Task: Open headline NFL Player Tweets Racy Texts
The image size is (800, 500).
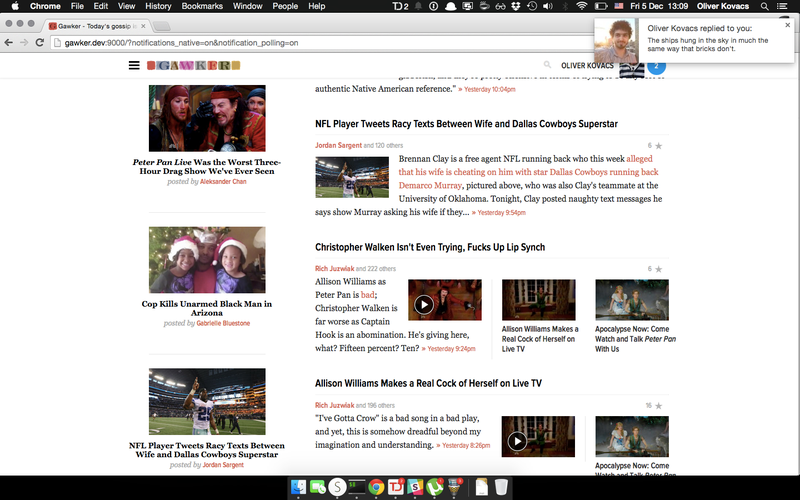Action: (x=466, y=124)
